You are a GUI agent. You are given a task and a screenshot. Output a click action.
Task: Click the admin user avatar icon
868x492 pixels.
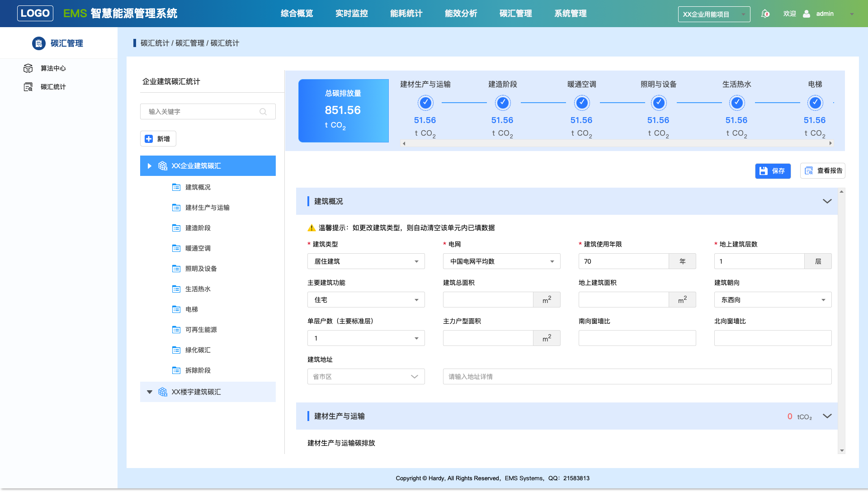tap(807, 14)
